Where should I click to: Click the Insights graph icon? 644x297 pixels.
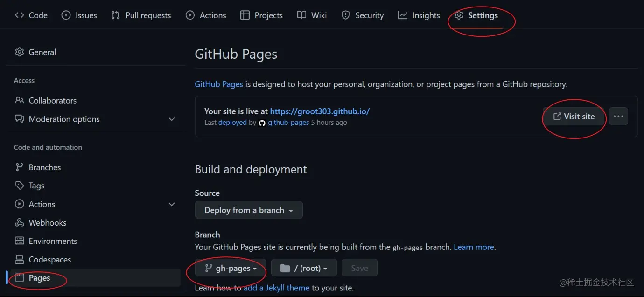click(x=403, y=15)
